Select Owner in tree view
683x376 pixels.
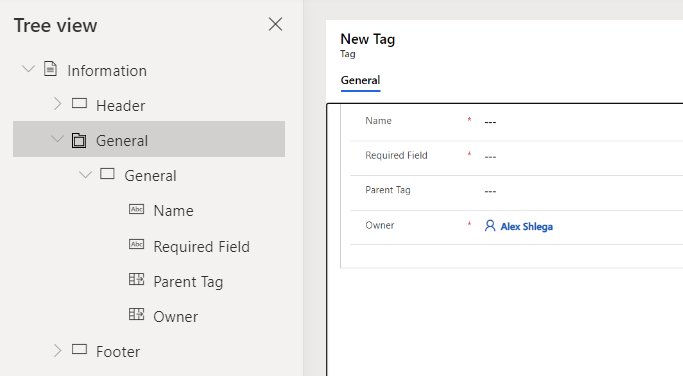176,317
